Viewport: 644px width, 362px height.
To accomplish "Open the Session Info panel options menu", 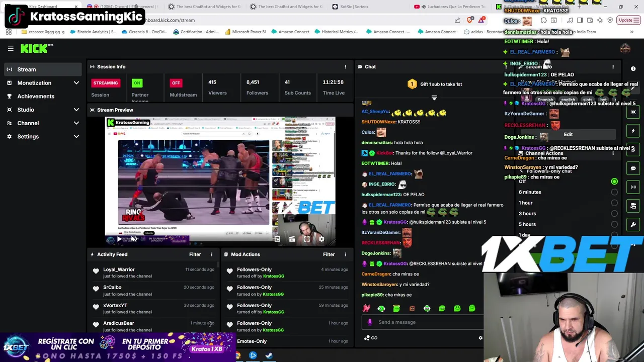I will click(345, 67).
